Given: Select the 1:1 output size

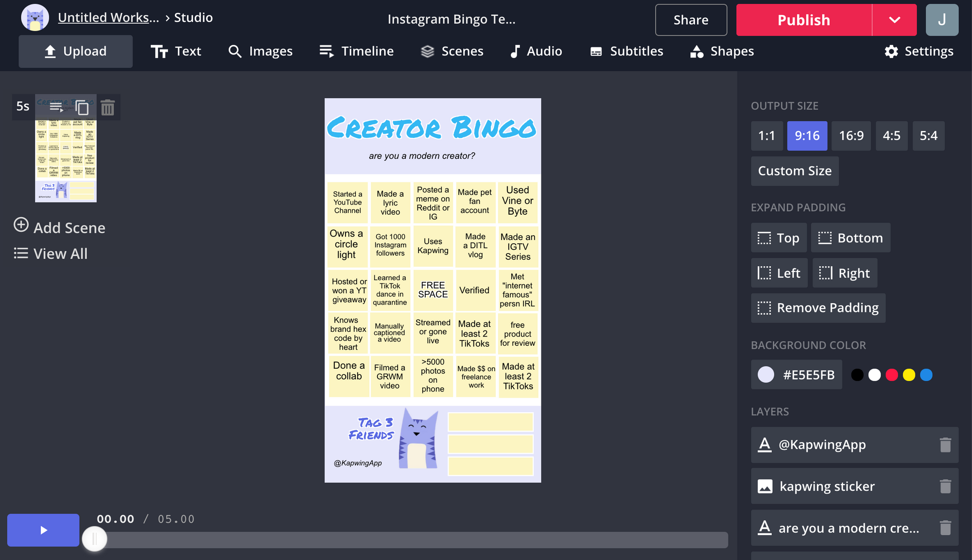Looking at the screenshot, I should coord(766,136).
